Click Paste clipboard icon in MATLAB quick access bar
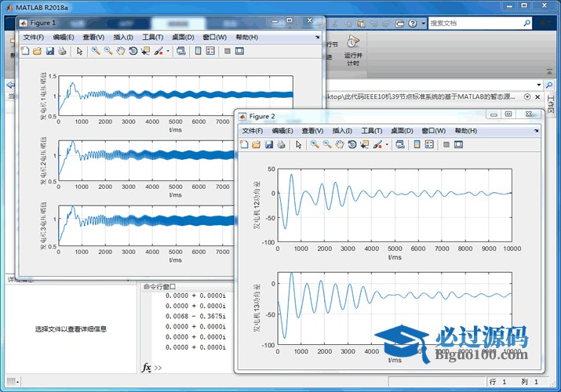This screenshot has height=392, width=561. tap(361, 24)
